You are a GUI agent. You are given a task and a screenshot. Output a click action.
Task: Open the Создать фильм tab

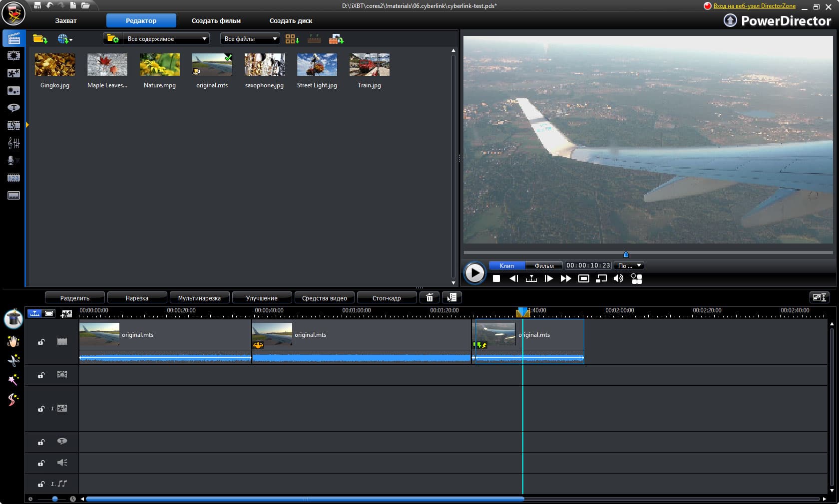coord(216,21)
